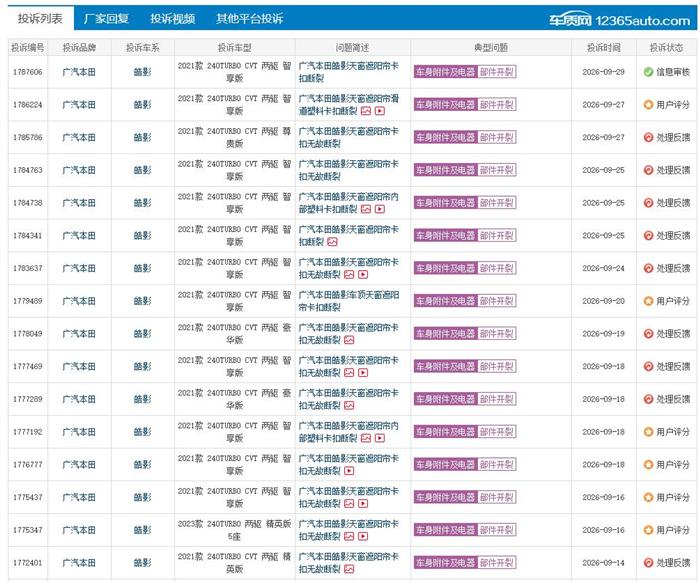
Task: Play video icon in complaint 1786224 row
Action: [380, 111]
